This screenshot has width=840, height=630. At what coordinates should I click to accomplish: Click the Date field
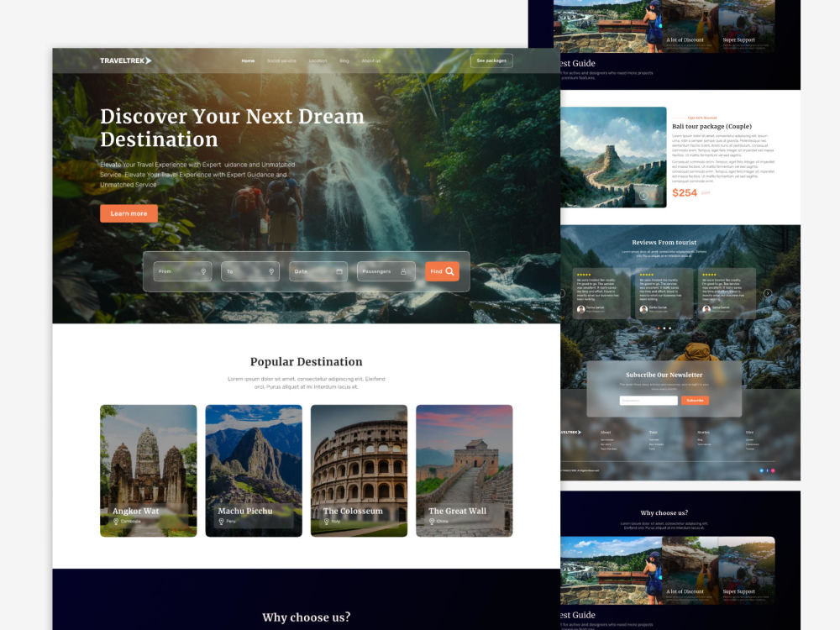pyautogui.click(x=318, y=271)
